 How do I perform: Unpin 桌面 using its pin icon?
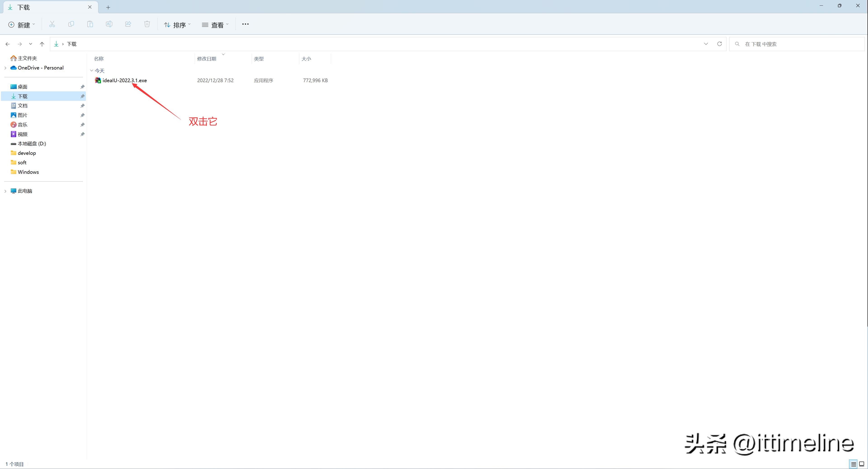click(82, 87)
